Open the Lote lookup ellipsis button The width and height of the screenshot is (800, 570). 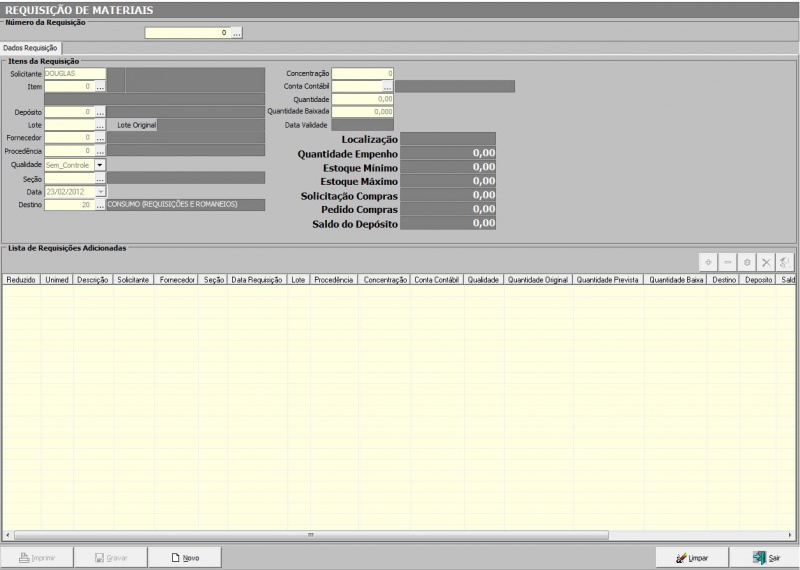coord(100,125)
